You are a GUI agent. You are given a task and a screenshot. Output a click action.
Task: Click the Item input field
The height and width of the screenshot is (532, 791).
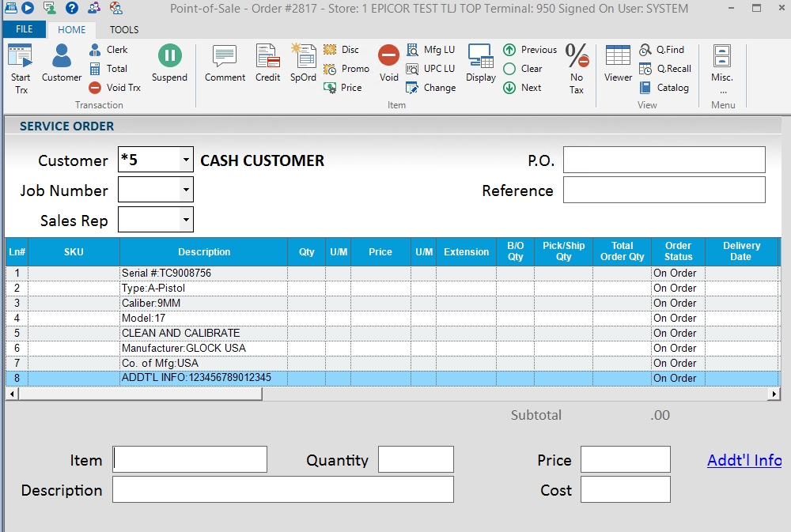pos(190,459)
